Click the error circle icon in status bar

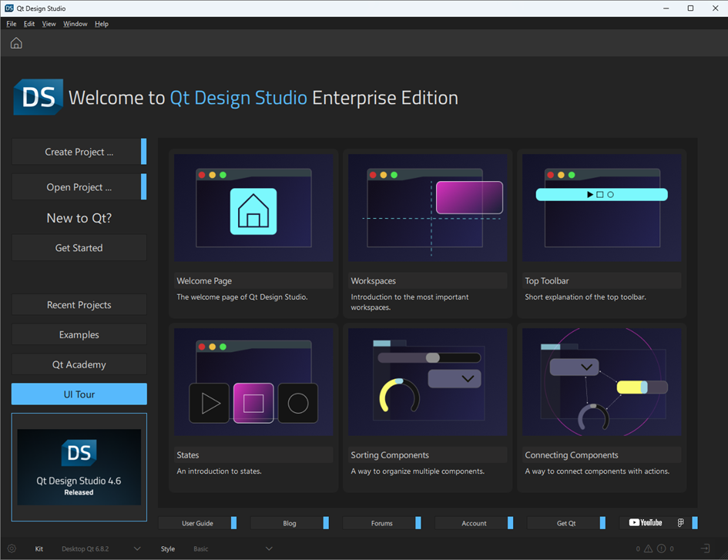[663, 548]
